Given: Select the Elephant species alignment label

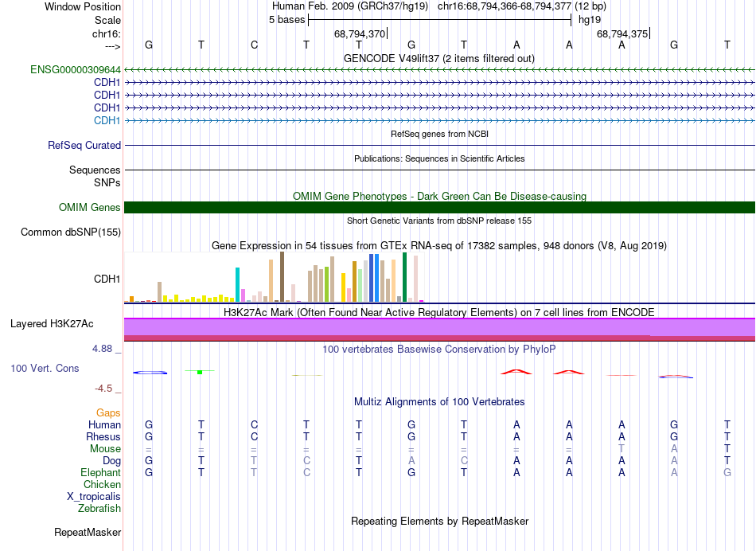Looking at the screenshot, I should coord(100,473).
